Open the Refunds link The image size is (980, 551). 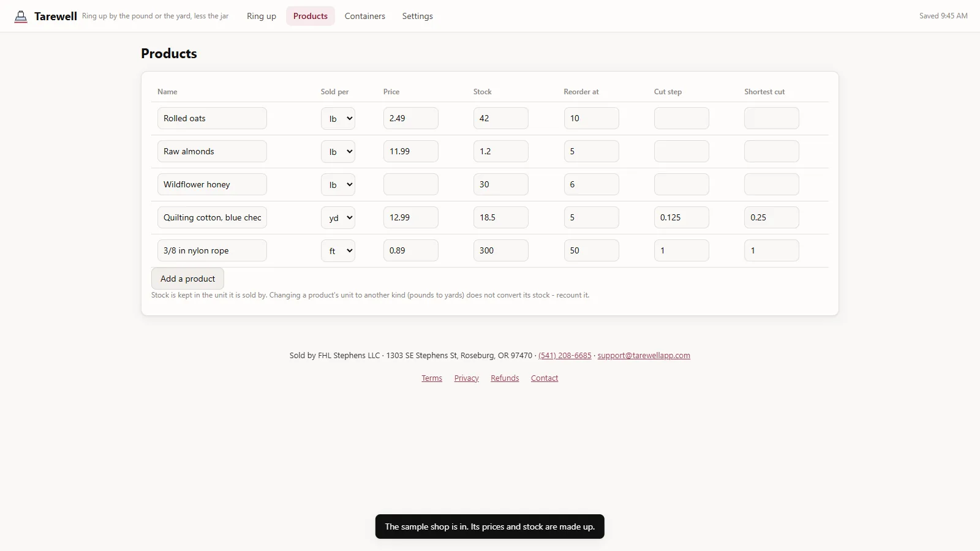pos(505,378)
